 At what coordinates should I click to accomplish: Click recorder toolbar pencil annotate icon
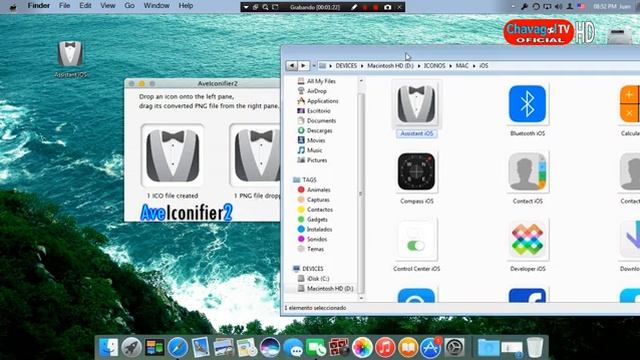click(x=354, y=7)
